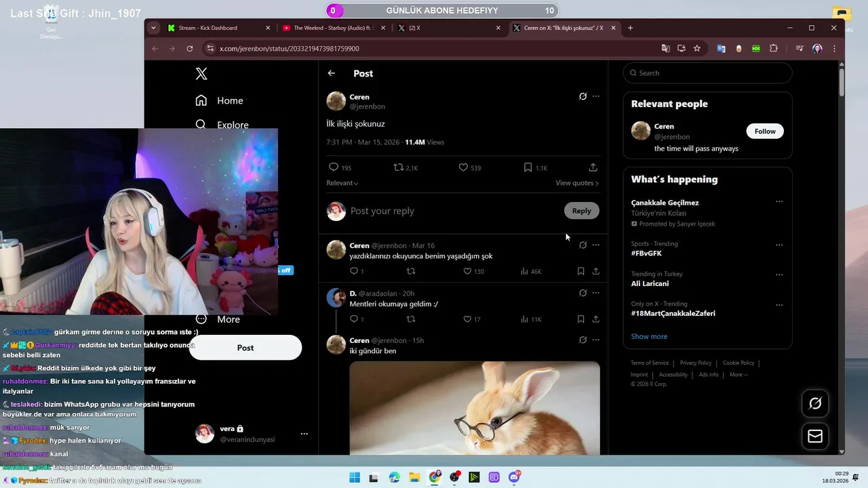868x488 pixels.
Task: Open the Terms of Service footer link
Action: [650, 363]
